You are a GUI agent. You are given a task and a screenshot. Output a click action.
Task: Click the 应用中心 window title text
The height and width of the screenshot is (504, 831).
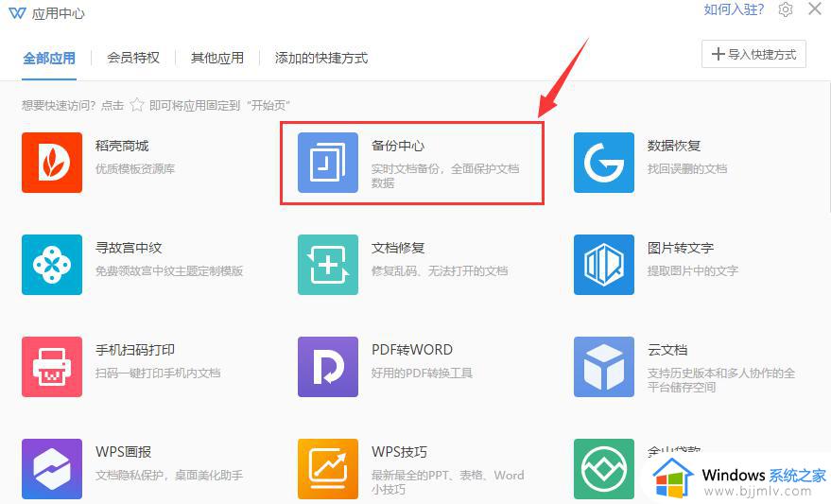tap(59, 13)
